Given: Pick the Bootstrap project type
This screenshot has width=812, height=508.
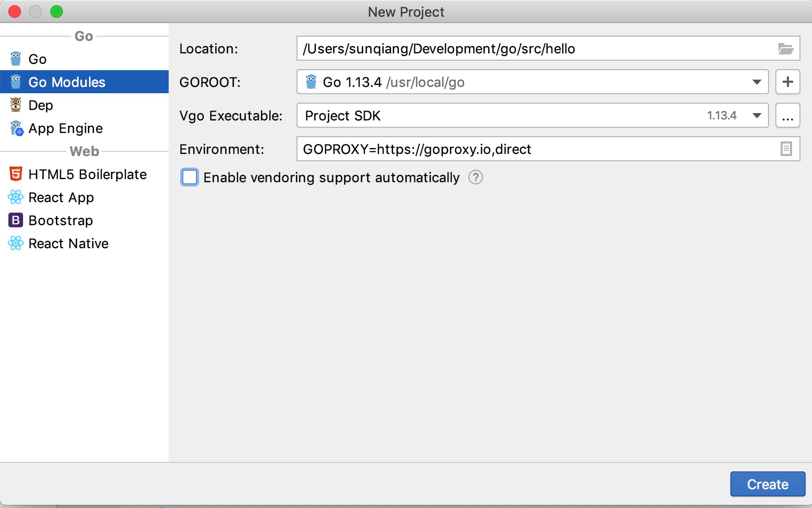Looking at the screenshot, I should 84,220.
